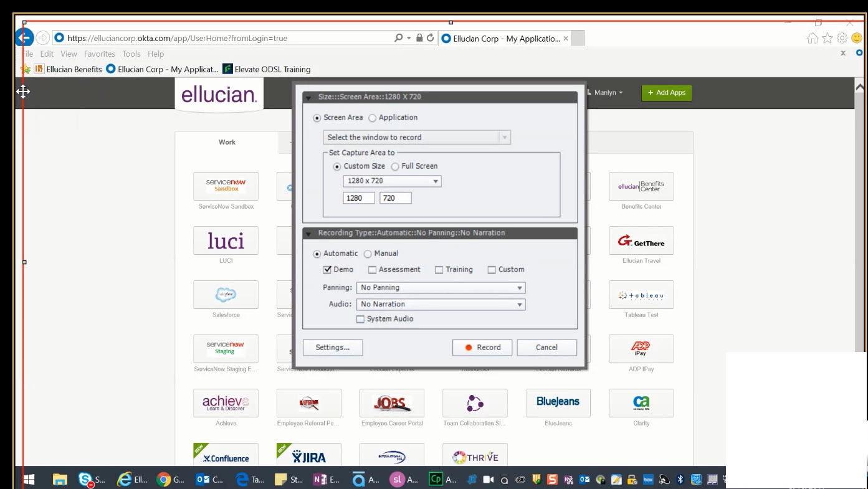
Task: Open the 'Select the window to record' dropdown
Action: tap(417, 137)
